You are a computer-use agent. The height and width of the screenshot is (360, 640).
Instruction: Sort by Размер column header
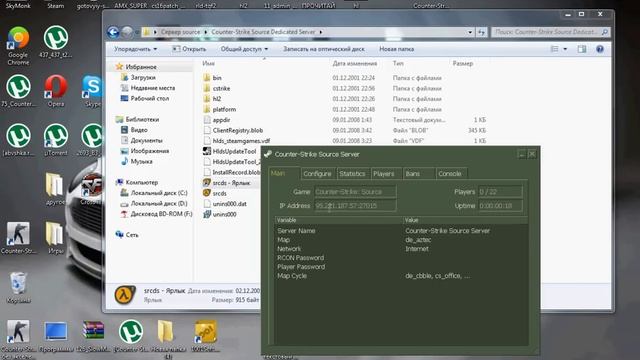click(463, 63)
